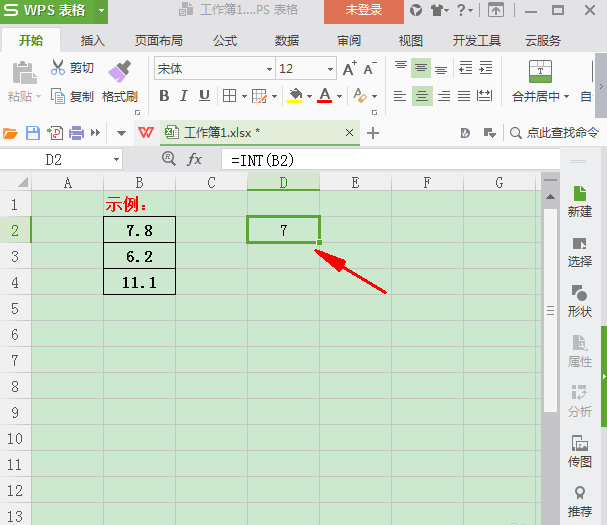Click the draw border table icon

259,96
